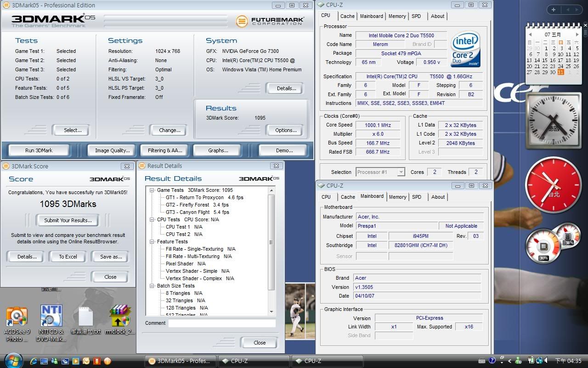Screen dimensions: 588x368
Task: Click the Run 3DMark button
Action: coord(39,150)
